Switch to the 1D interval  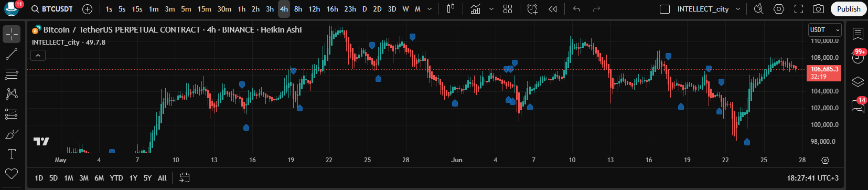(39, 178)
